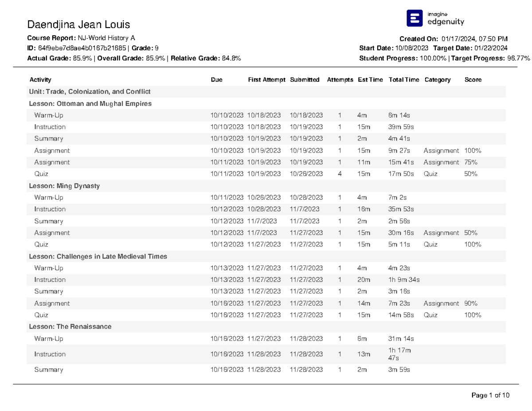Click the Total Time column header
The height and width of the screenshot is (411, 532).
click(403, 80)
